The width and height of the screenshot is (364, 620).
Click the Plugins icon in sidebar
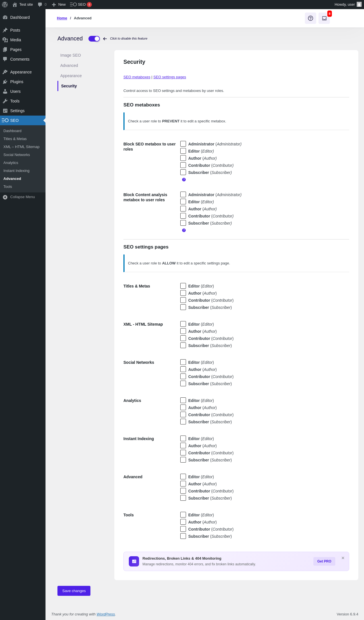tap(5, 82)
